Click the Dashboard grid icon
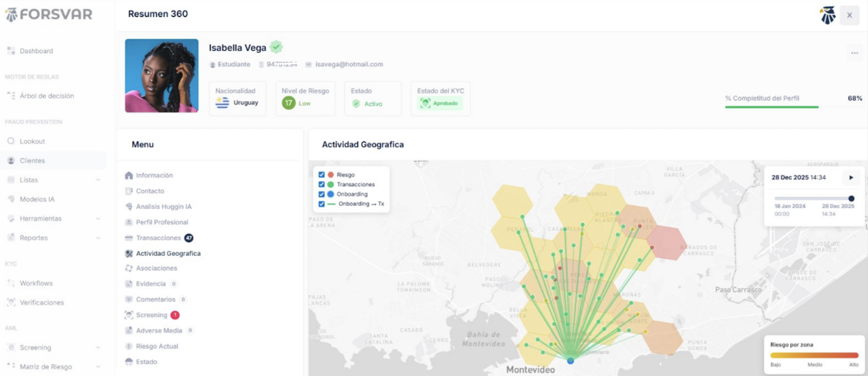Viewport: 868px width, 376px height. click(11, 51)
